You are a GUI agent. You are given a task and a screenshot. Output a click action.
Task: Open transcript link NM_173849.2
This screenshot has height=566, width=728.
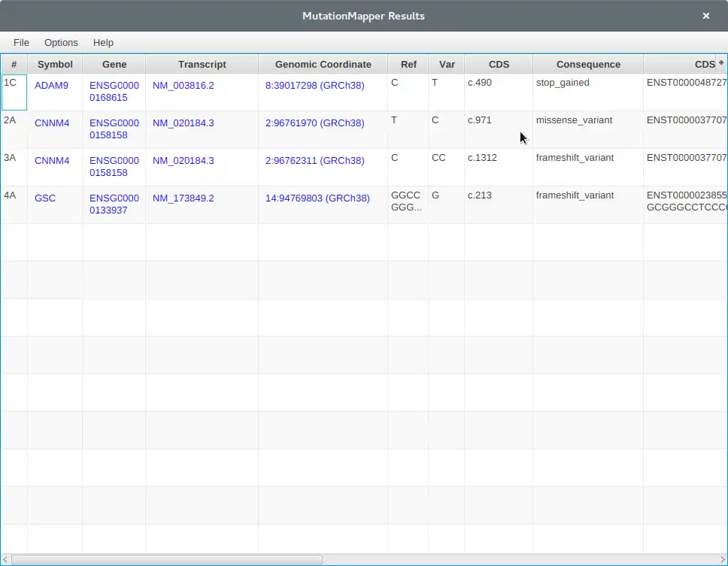tap(184, 198)
